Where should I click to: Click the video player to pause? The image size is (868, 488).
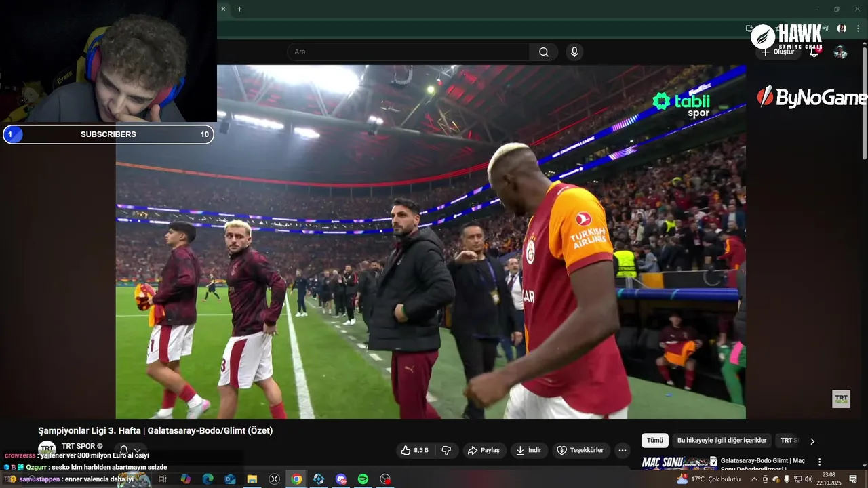tap(431, 242)
